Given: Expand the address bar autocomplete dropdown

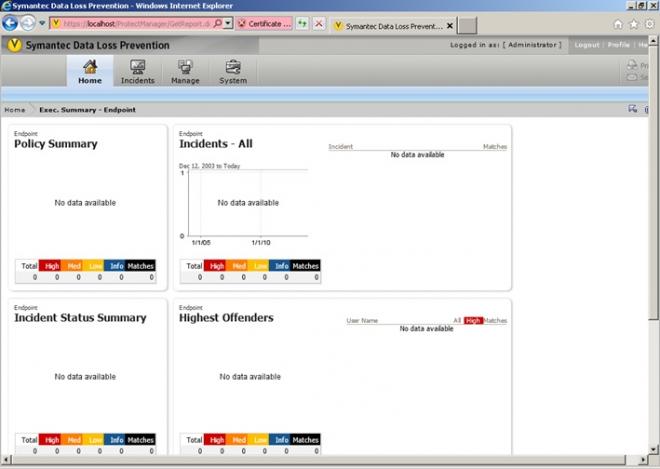Looking at the screenshot, I should pyautogui.click(x=228, y=23).
